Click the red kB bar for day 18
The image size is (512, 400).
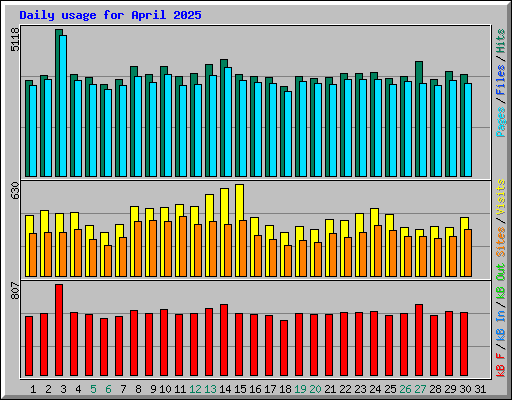(284, 348)
